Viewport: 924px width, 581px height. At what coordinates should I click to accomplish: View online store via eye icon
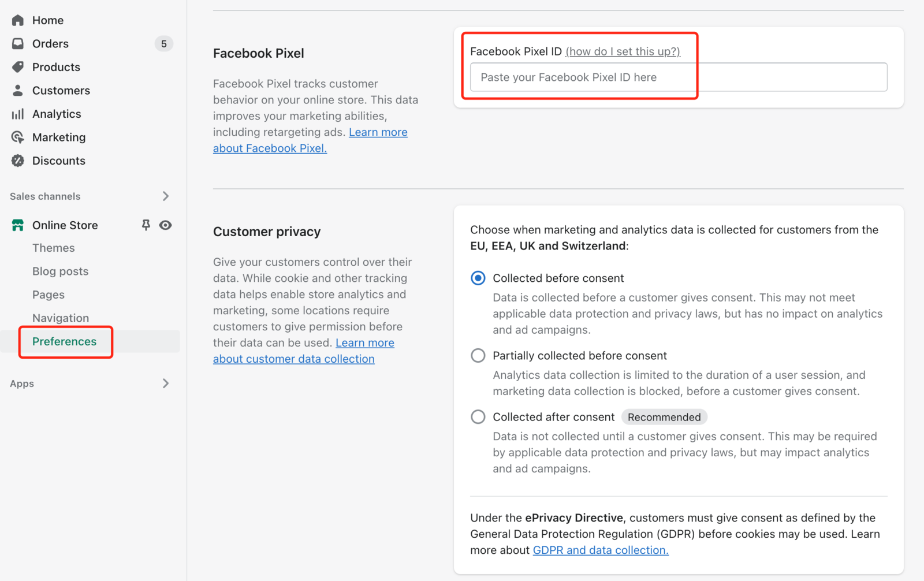tap(166, 225)
